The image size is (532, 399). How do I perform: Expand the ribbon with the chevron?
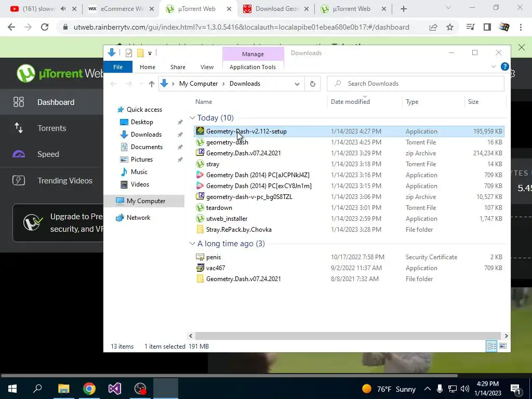(x=494, y=67)
